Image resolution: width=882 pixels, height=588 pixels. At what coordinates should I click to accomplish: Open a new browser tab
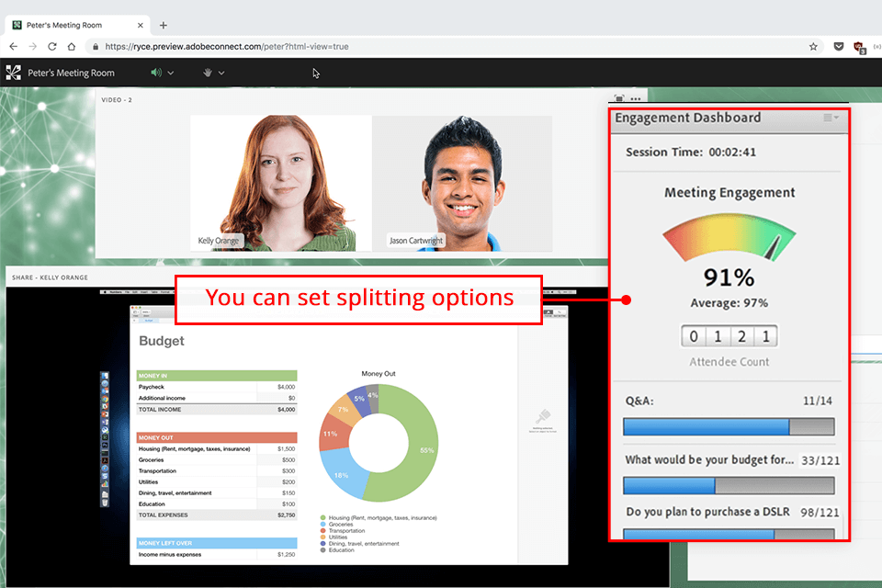(164, 26)
